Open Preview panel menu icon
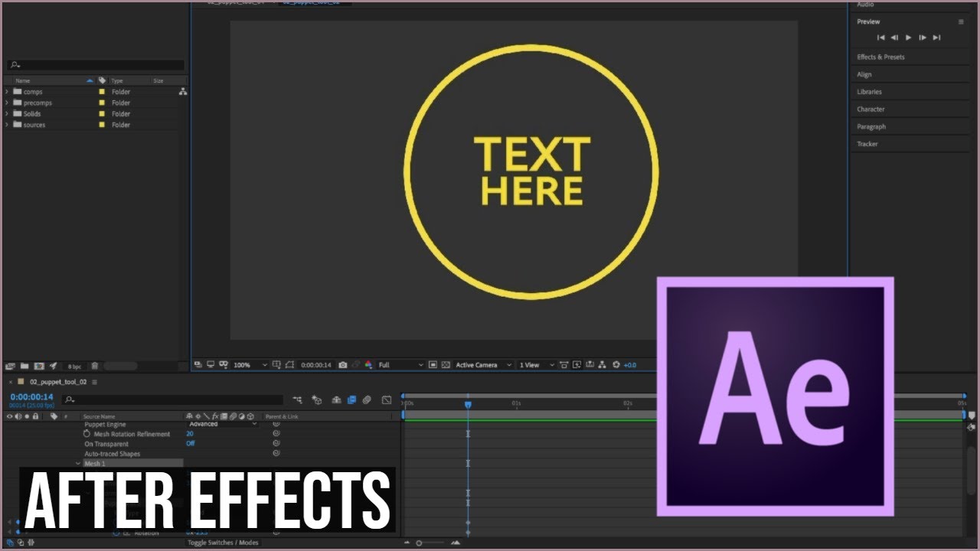Image resolution: width=980 pixels, height=551 pixels. tap(961, 22)
